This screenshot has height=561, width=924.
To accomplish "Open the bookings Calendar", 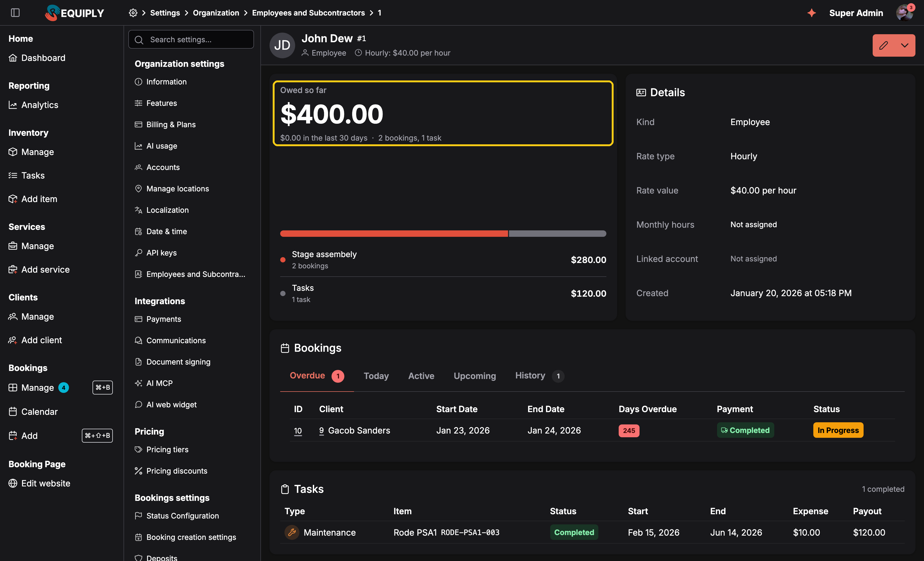I will 33,412.
